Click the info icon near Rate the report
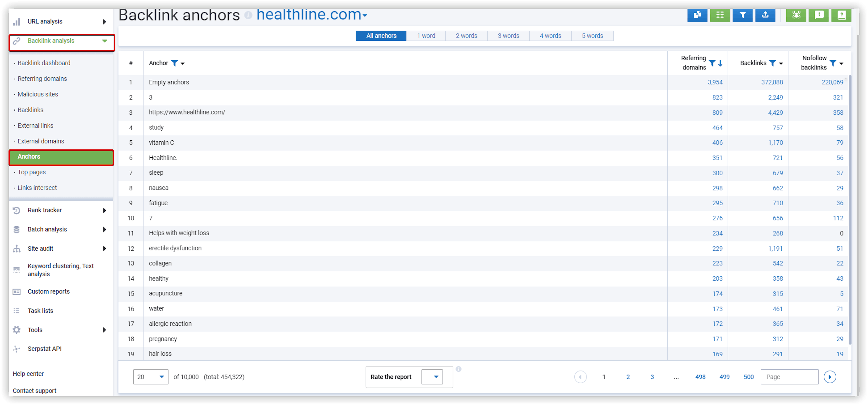 (459, 369)
